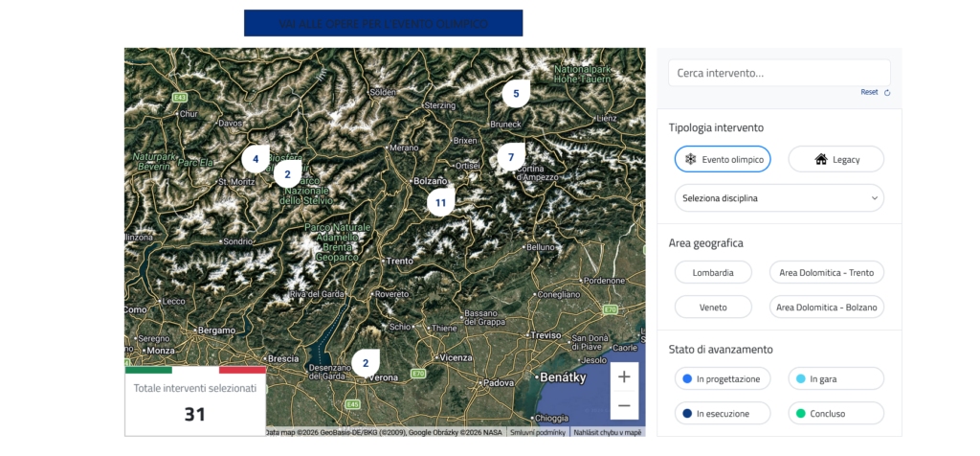This screenshot has height=456, width=980.
Task: Toggle the Evento olimpico filter
Action: click(723, 159)
